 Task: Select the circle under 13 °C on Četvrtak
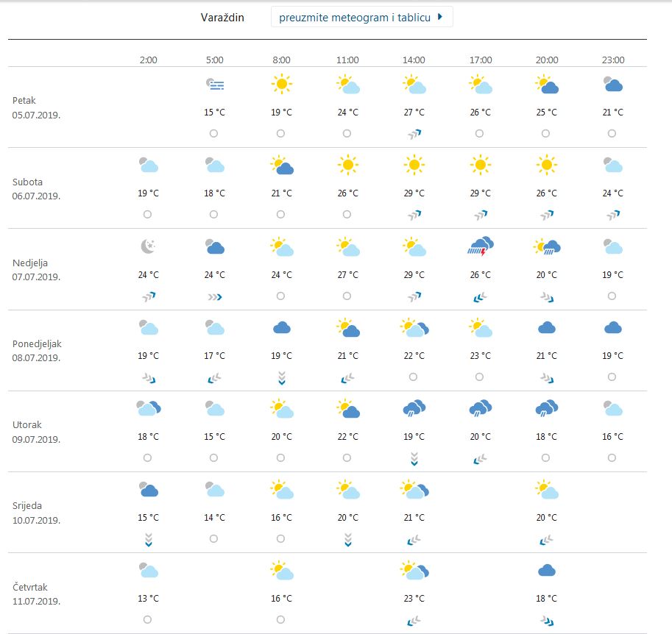pyautogui.click(x=147, y=619)
